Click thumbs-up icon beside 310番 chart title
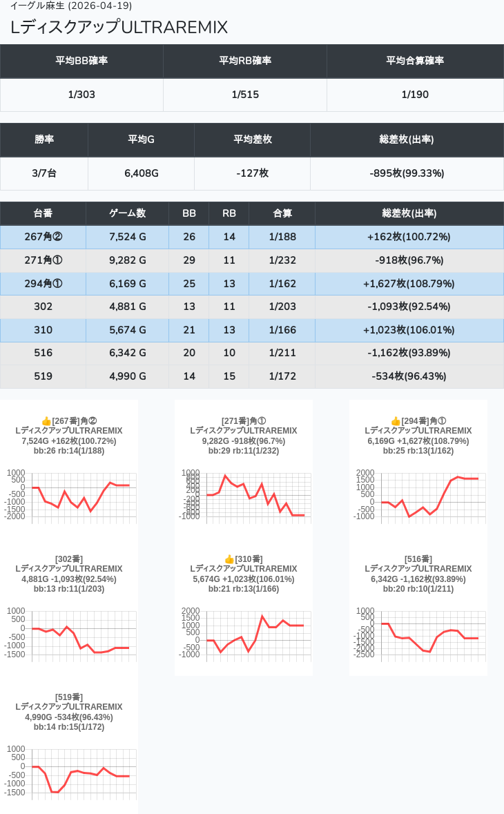 (229, 559)
